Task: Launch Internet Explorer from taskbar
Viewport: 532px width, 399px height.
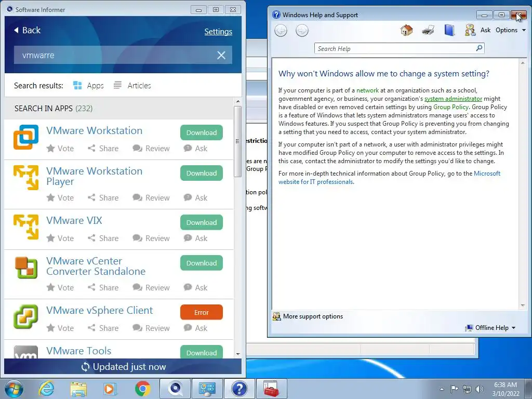Action: click(x=46, y=389)
